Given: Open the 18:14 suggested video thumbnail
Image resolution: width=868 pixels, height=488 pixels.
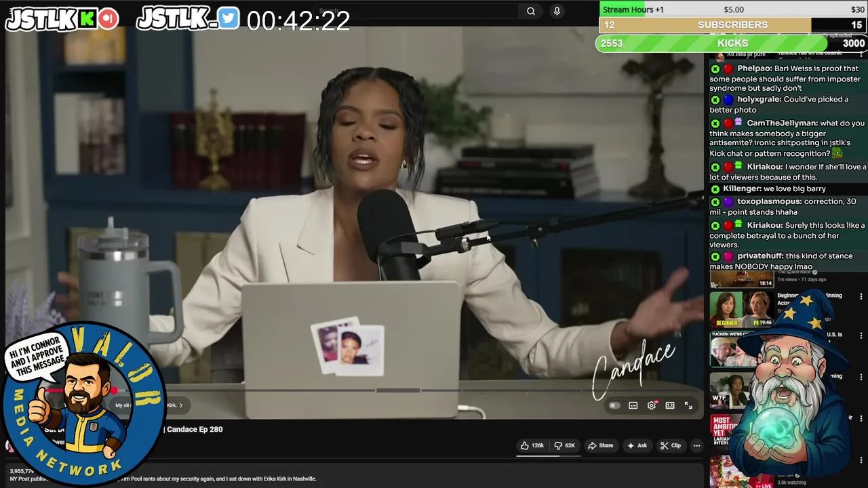Looking at the screenshot, I should coord(741,279).
